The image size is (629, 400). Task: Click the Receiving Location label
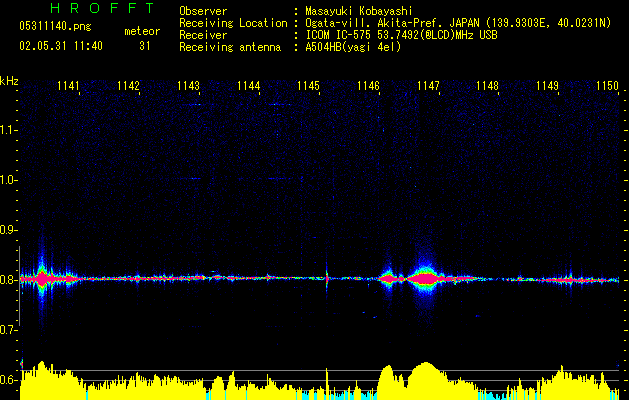233,23
